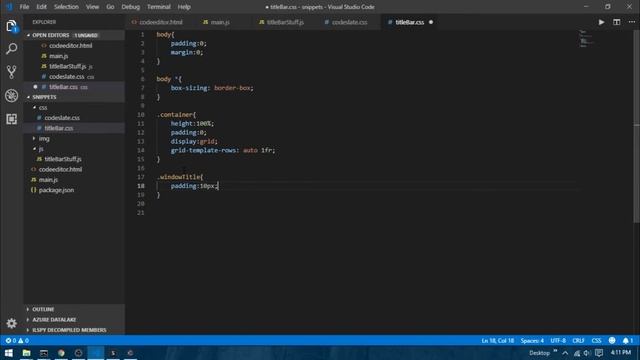The image size is (640, 360).
Task: Open the Windows Start menu
Action: tap(9, 353)
